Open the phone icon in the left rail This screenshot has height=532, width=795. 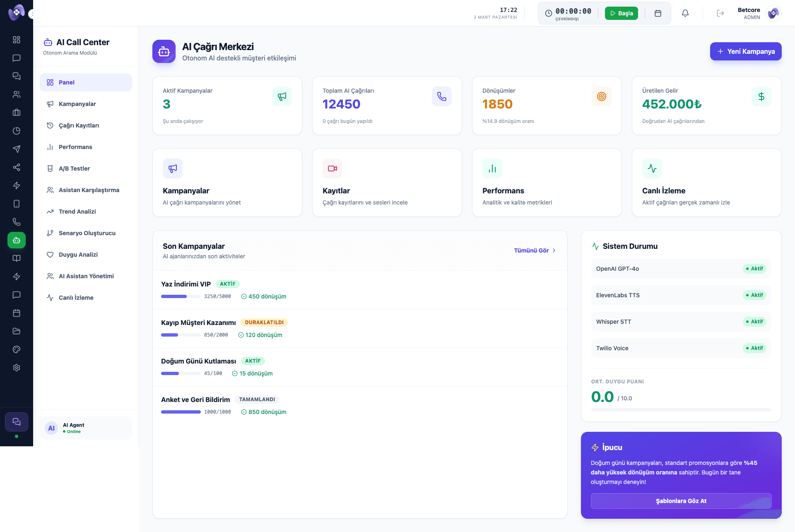pos(17,222)
